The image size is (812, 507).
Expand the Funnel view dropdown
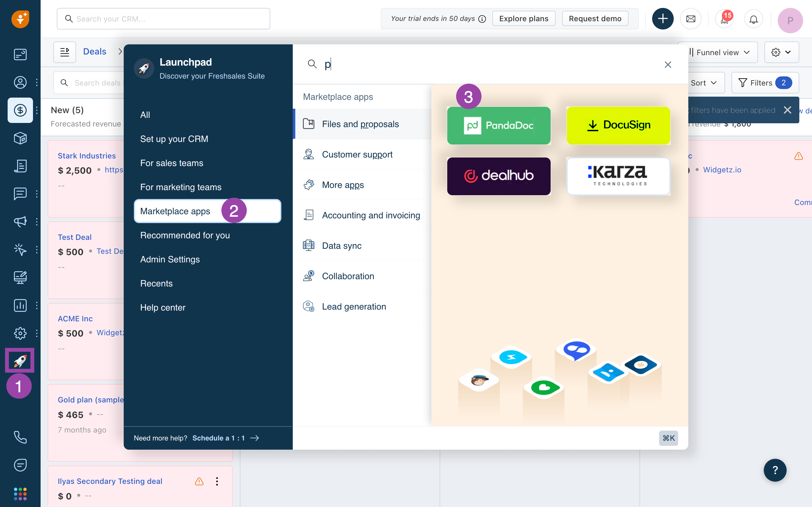(718, 52)
